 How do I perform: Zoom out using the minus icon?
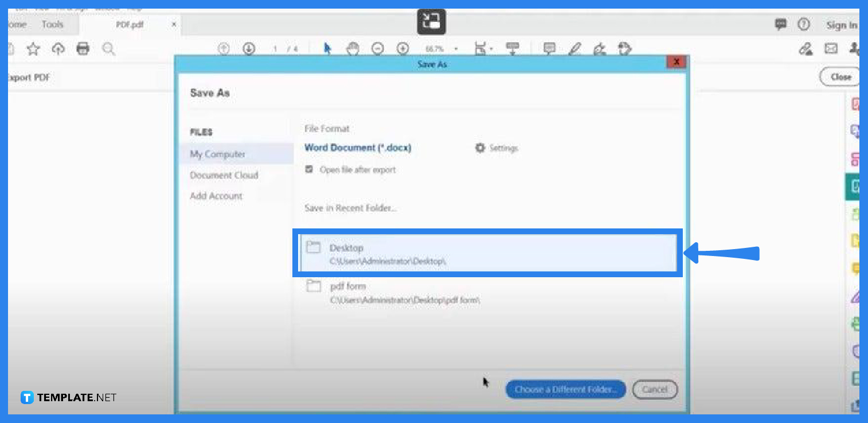378,49
